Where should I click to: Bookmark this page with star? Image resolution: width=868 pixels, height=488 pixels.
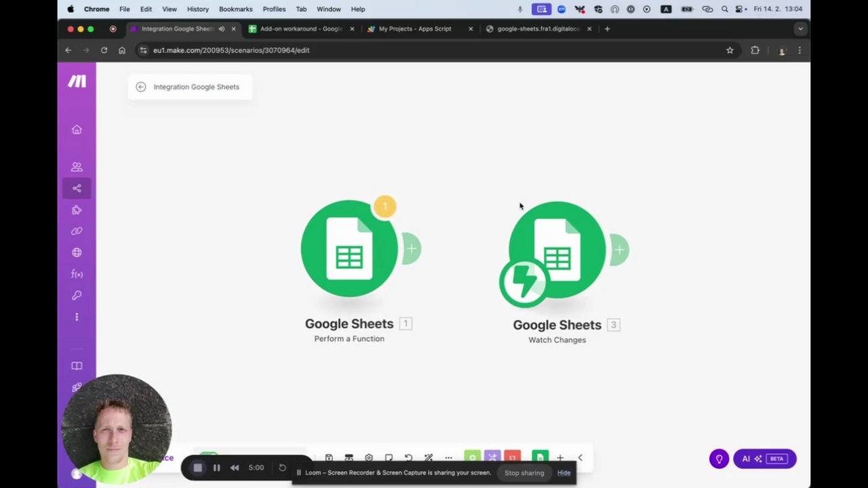coord(730,50)
